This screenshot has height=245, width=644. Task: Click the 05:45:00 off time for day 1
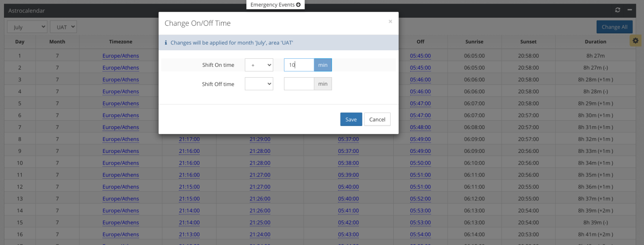(420, 56)
